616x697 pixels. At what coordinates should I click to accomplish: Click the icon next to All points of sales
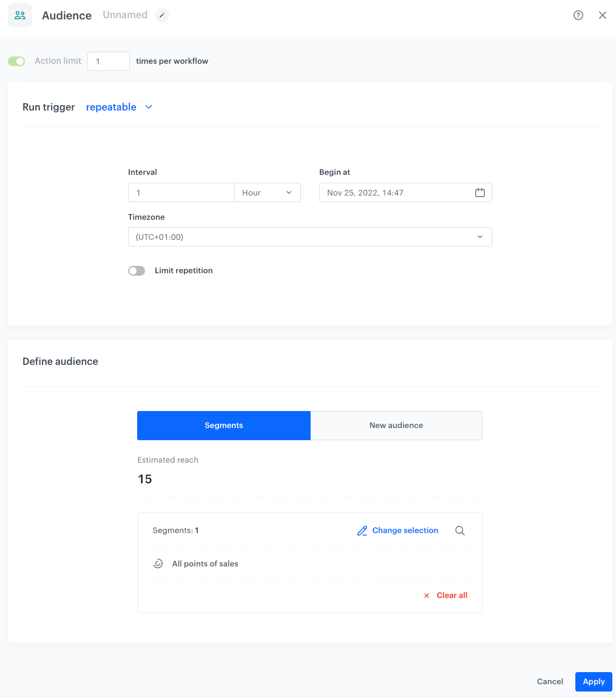point(158,563)
